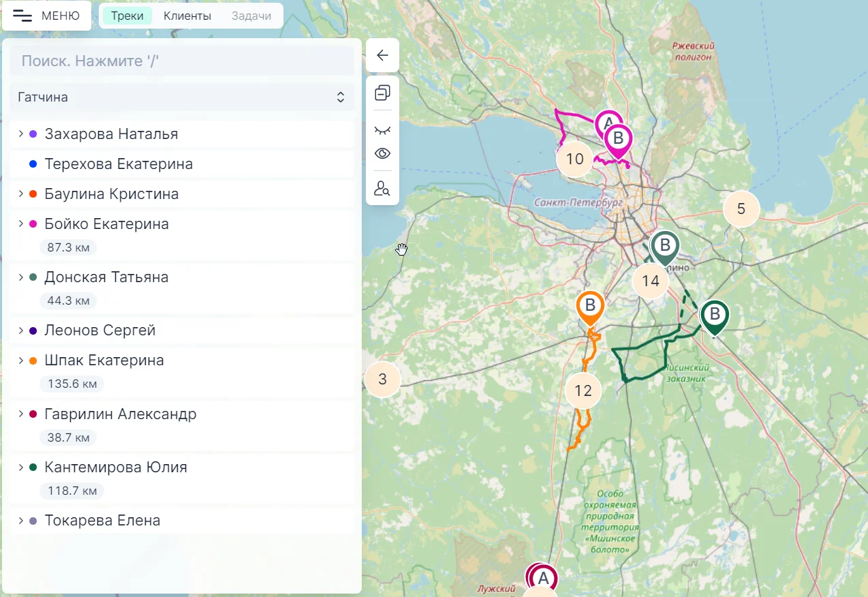Image resolution: width=868 pixels, height=597 pixels.
Task: Switch to the Клиенты tab
Action: coord(187,16)
